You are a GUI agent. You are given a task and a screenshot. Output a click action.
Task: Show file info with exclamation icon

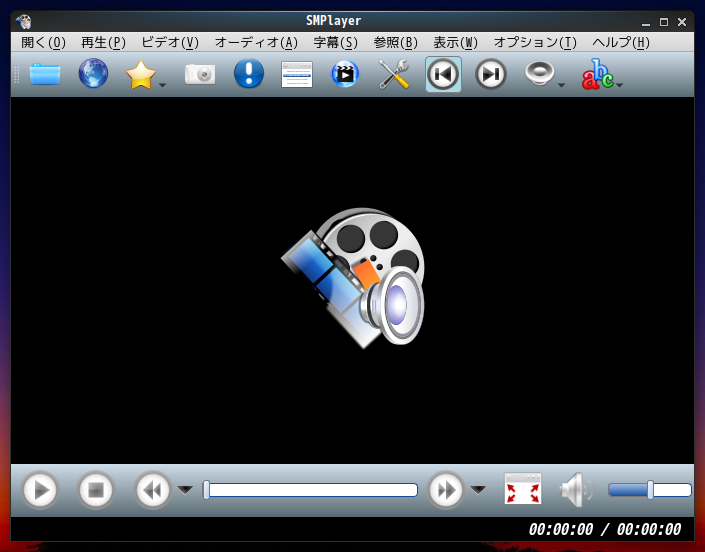click(249, 73)
